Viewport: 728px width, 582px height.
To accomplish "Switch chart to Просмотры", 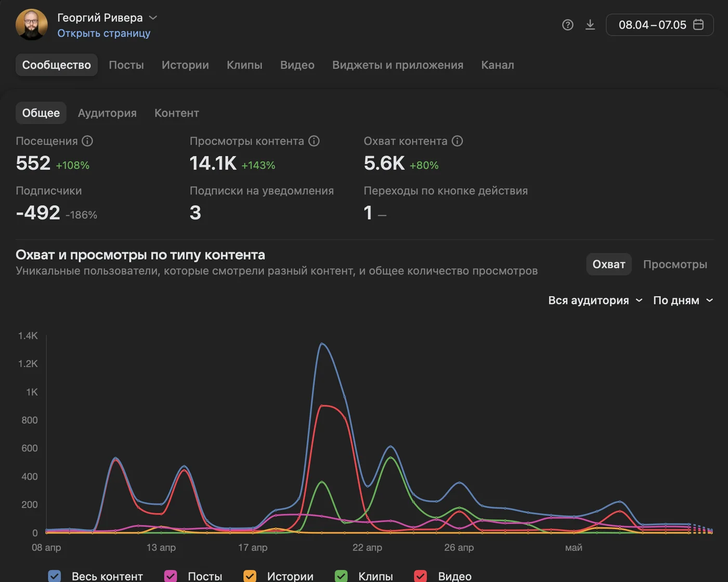I will (675, 264).
